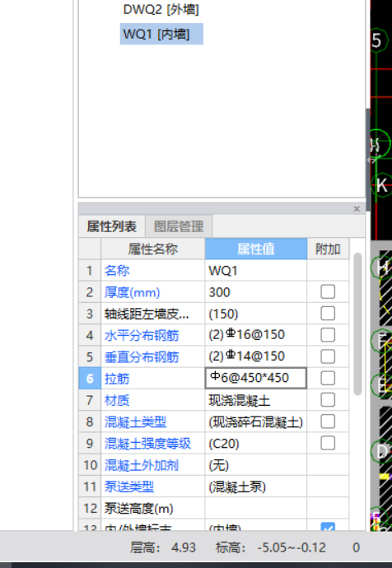Click the 混凝土类型 property label

[136, 421]
